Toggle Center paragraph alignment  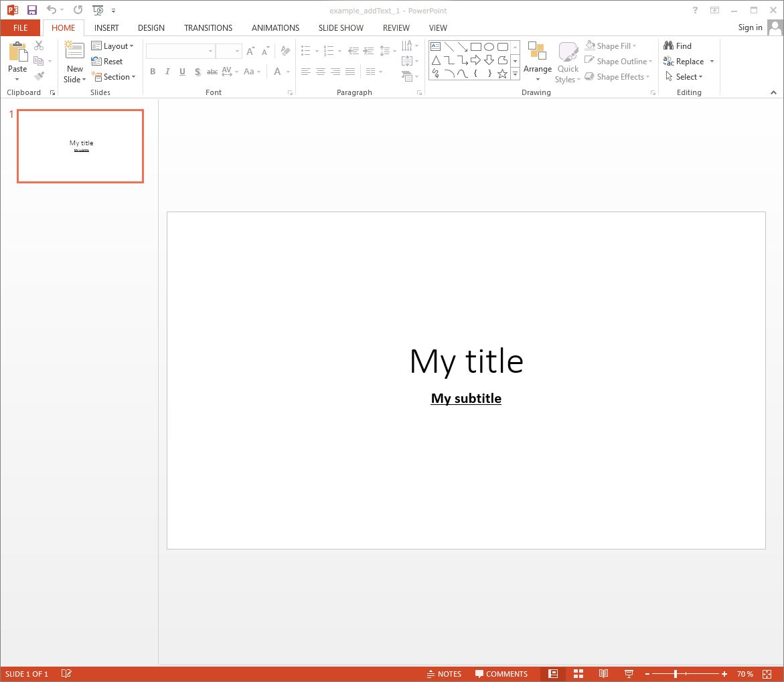coord(321,72)
